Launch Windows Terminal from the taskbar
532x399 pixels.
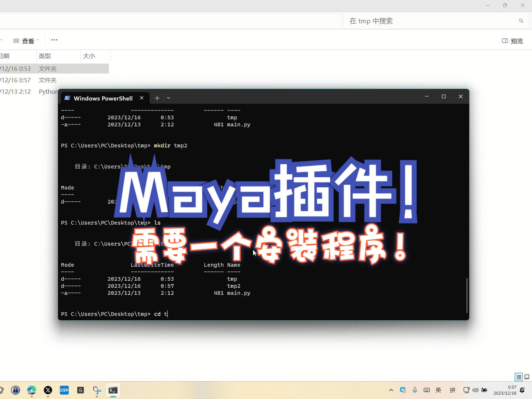(x=113, y=391)
